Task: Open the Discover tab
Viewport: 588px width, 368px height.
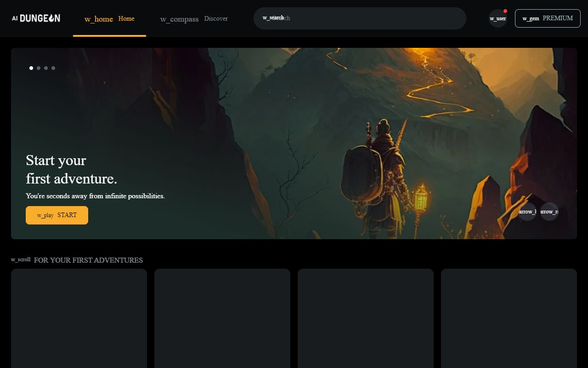Action: [216, 18]
